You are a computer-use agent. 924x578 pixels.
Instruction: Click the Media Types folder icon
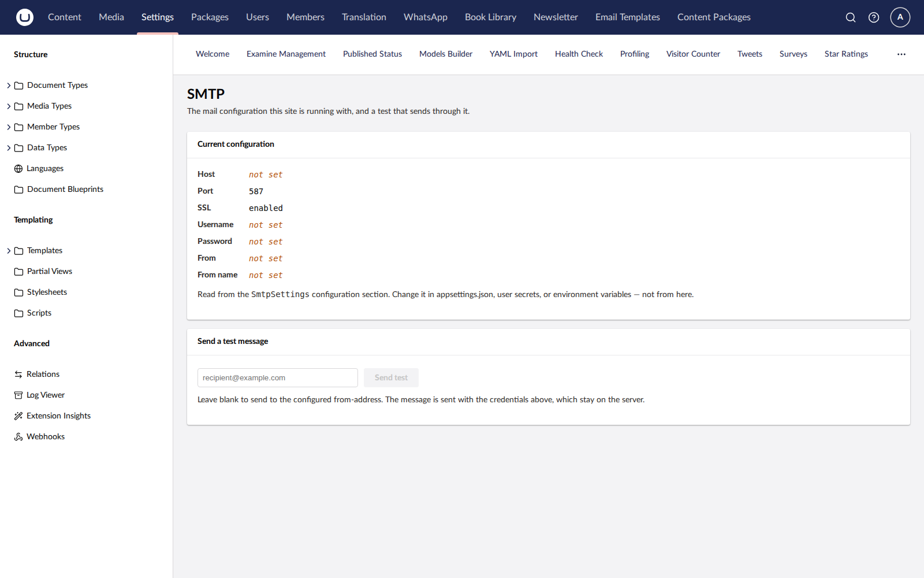pos(19,106)
